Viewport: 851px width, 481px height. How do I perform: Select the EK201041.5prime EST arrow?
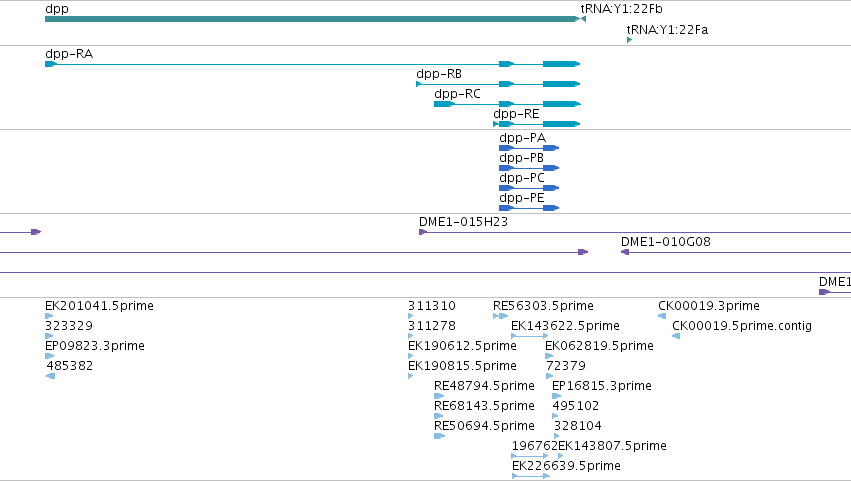point(49,316)
